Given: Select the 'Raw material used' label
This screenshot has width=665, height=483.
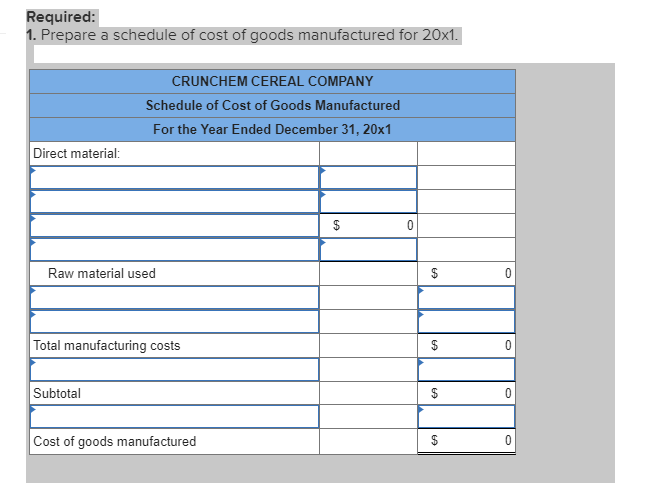Looking at the screenshot, I should coord(102,274).
